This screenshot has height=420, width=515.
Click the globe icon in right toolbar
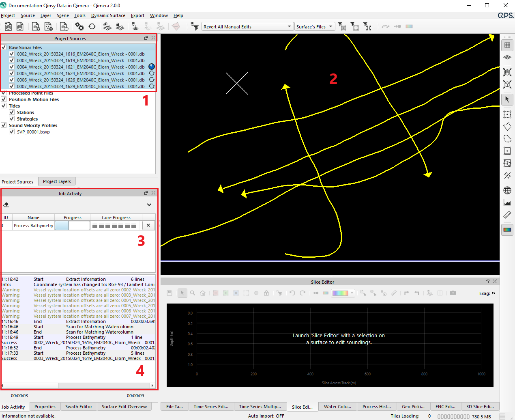pos(507,190)
